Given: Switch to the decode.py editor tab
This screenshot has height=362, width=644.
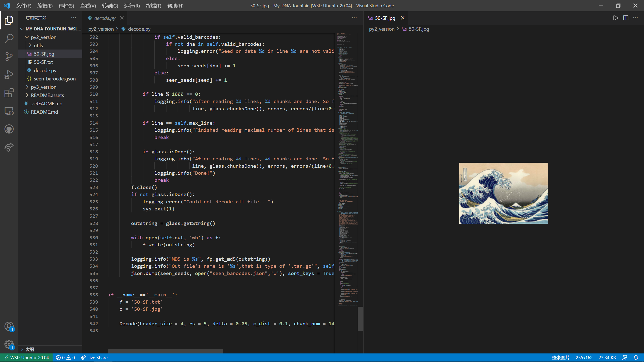Looking at the screenshot, I should (x=105, y=18).
